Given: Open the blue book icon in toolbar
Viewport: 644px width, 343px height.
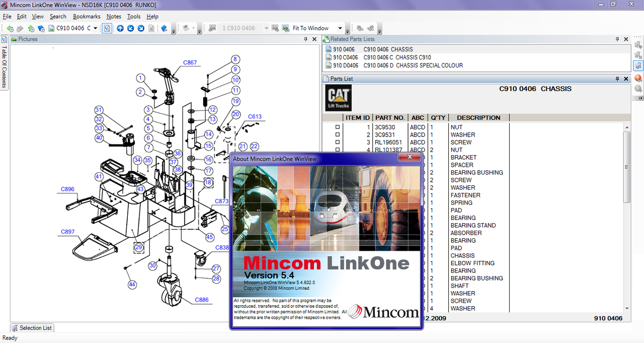Looking at the screenshot, I should 164,28.
